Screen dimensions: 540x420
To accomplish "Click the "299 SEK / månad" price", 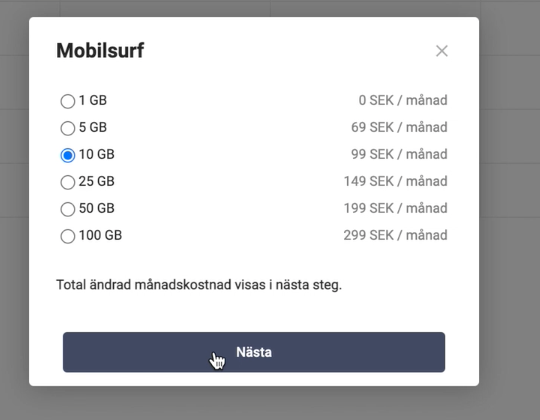I will point(395,235).
